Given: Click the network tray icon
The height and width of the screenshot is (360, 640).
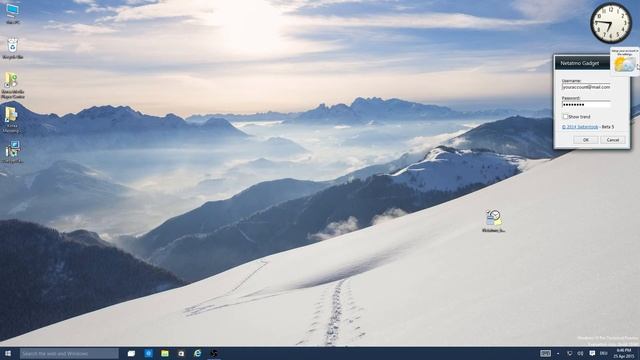Looking at the screenshot, I should click(x=570, y=353).
